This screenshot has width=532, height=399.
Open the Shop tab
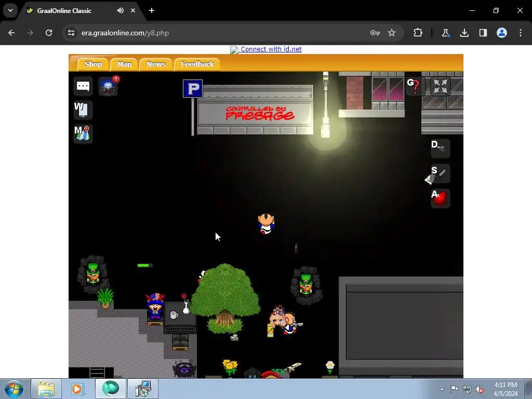[93, 64]
